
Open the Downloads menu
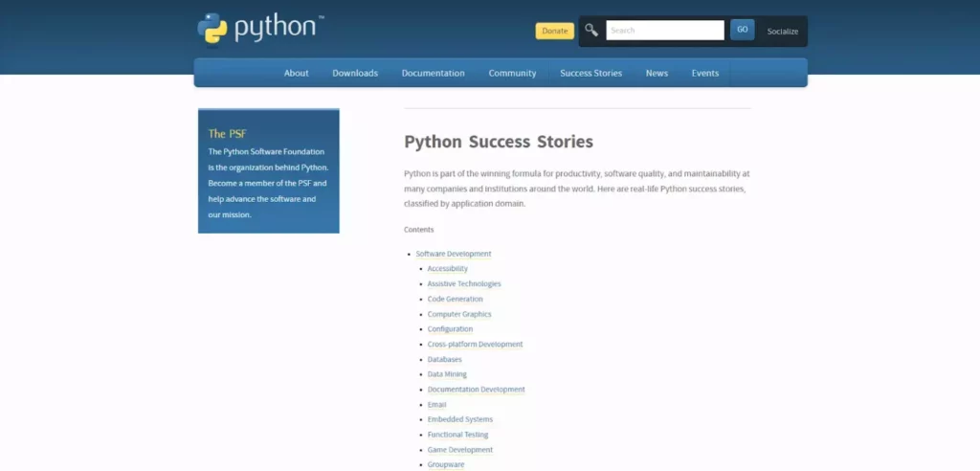355,73
